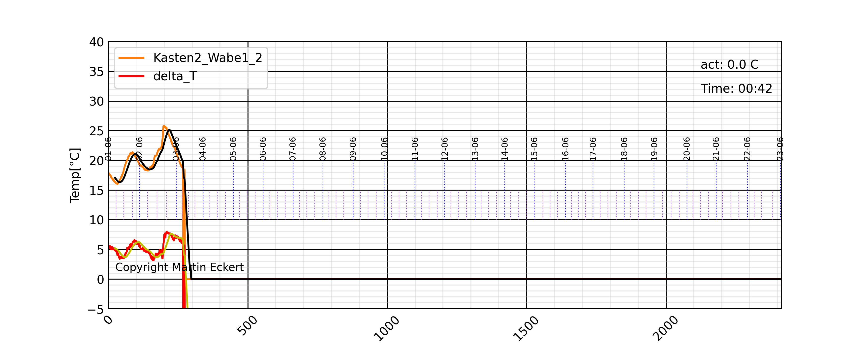Click the red delta_T legend swatch
The height and width of the screenshot is (347, 868).
click(x=131, y=77)
